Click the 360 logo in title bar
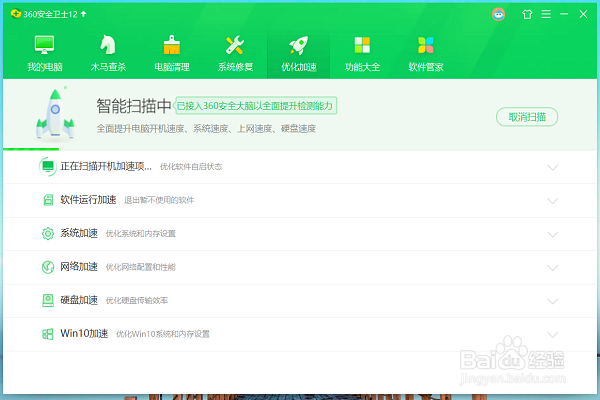This screenshot has height=400, width=600. point(16,14)
